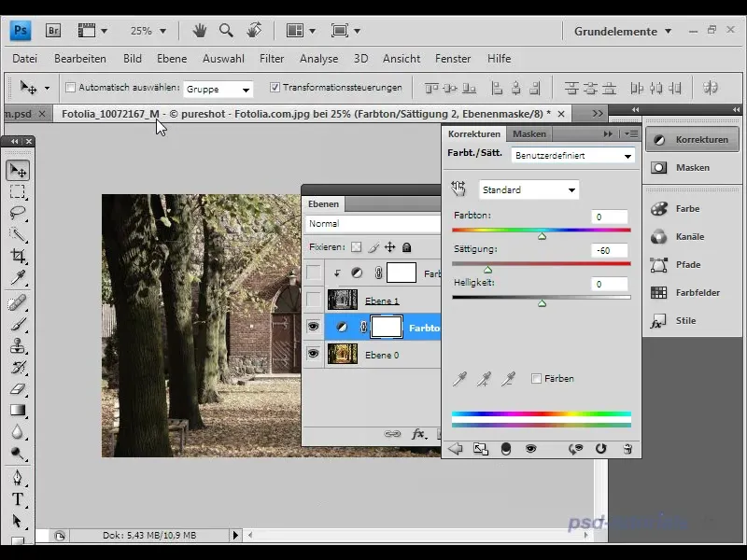Viewport: 747px width, 560px height.
Task: Uncheck Transformationssteuerungen checkbox
Action: coord(275,88)
